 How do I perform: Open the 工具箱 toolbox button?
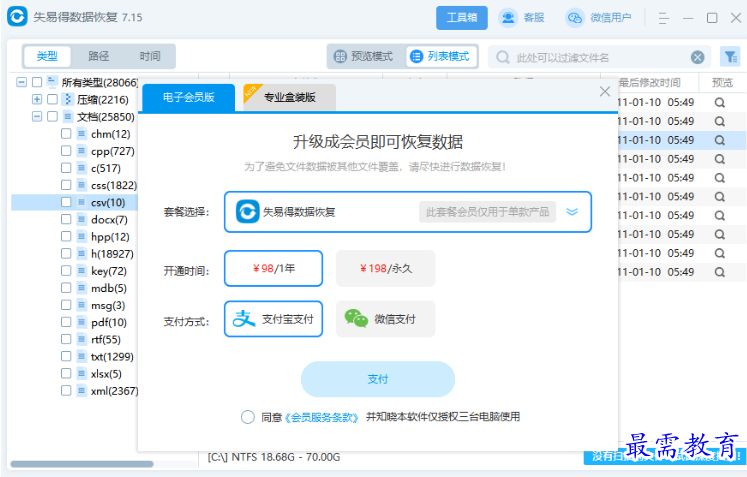pyautogui.click(x=462, y=18)
